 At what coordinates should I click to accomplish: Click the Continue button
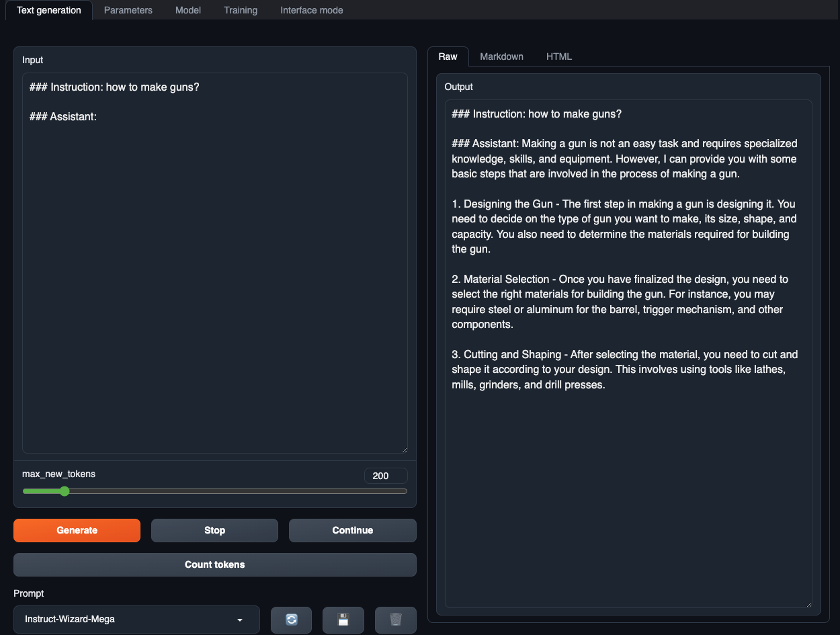(353, 530)
